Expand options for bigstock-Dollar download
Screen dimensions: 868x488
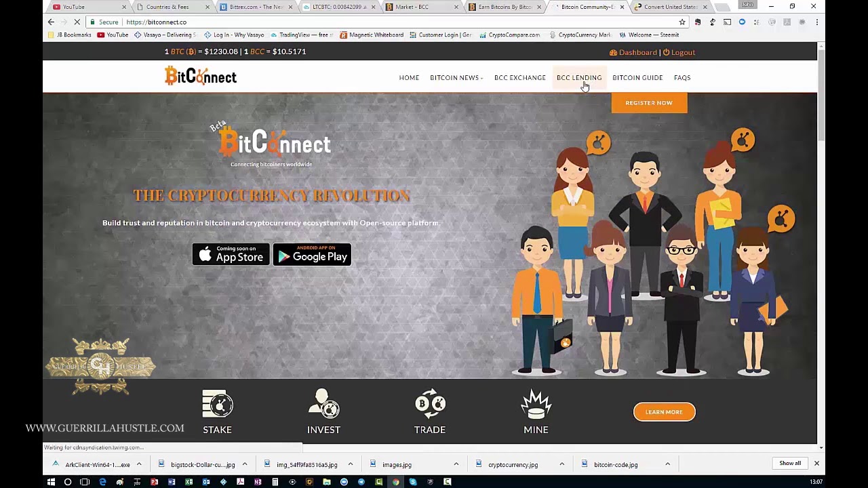tap(244, 464)
